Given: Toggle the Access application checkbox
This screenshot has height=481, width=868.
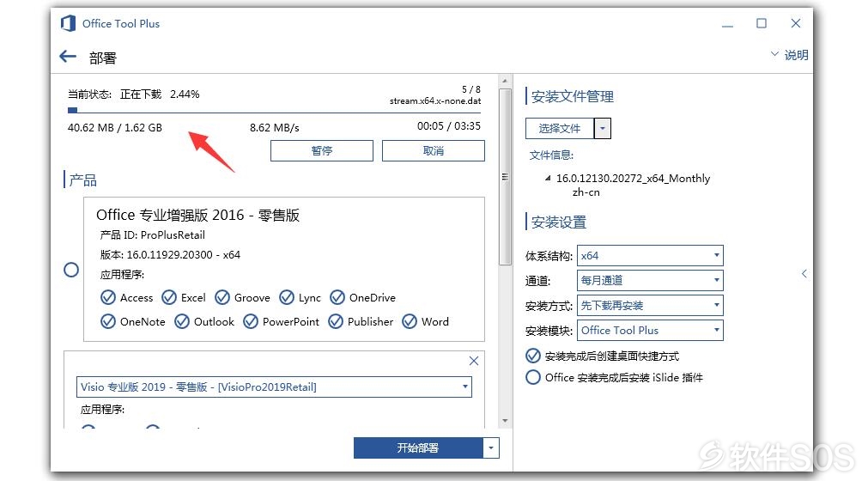Looking at the screenshot, I should click(x=108, y=297).
